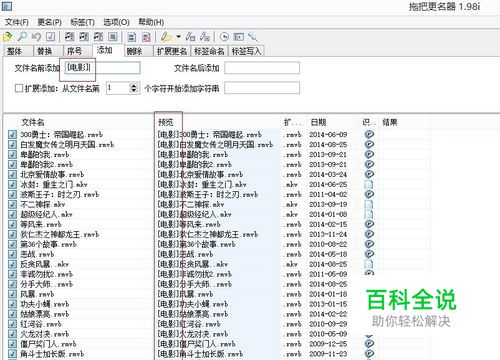Click the 文件名前添加 input field
This screenshot has height=360, width=500.
pos(102,68)
